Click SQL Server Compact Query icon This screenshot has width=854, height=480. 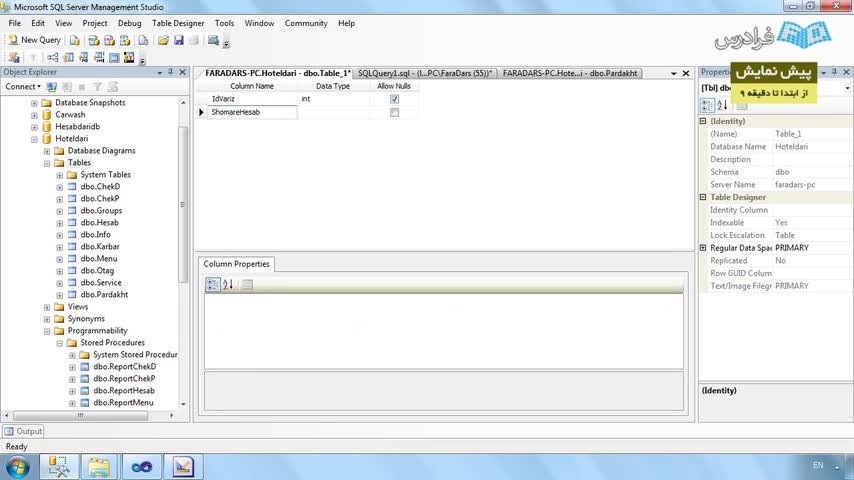143,40
